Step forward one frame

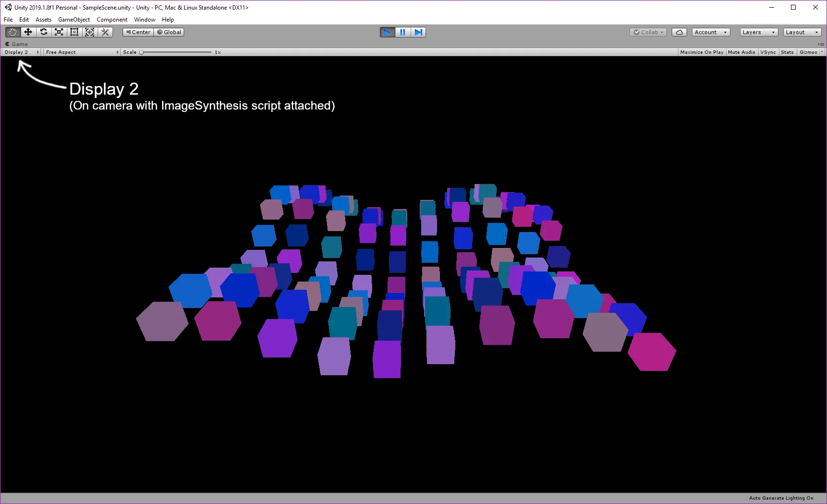click(418, 32)
